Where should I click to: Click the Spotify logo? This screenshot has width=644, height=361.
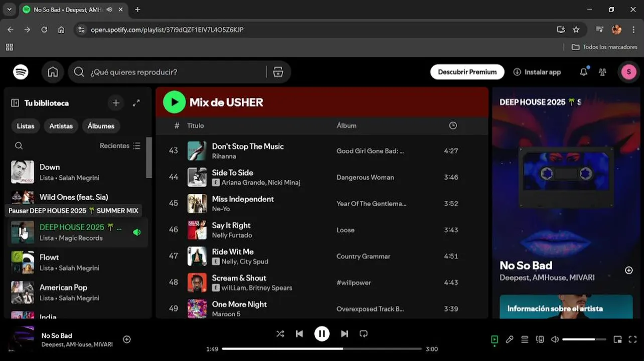click(x=21, y=72)
